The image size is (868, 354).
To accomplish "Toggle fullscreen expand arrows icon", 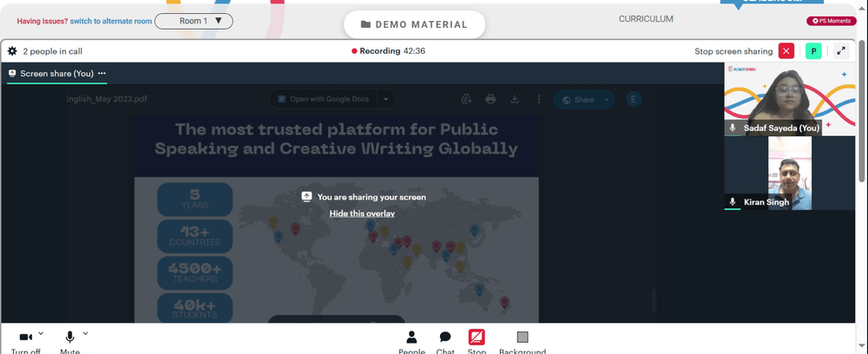I will click(x=841, y=51).
